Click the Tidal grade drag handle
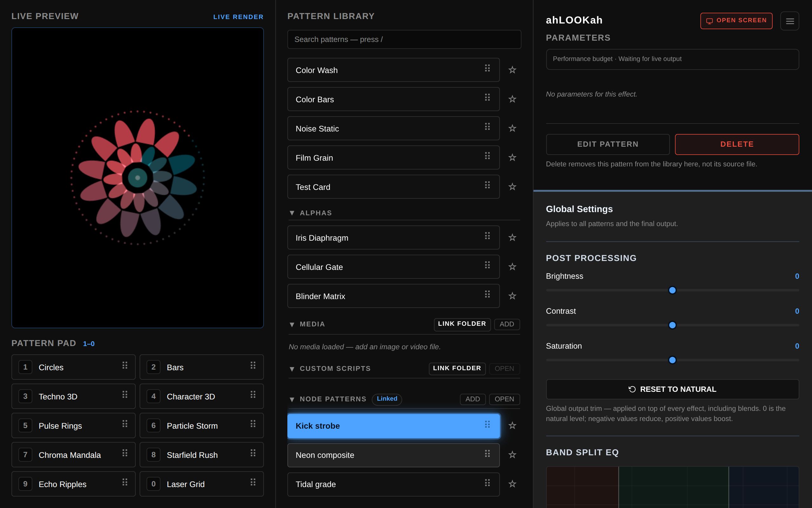 click(487, 483)
